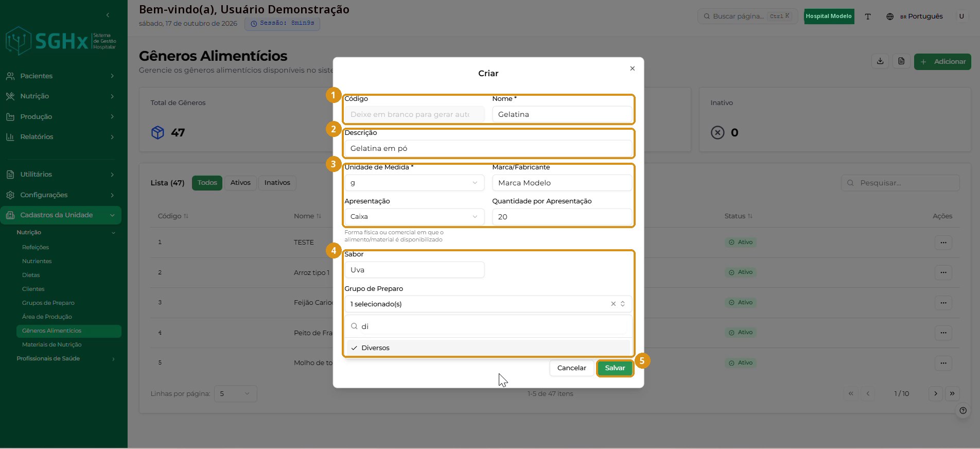Open Linhas por página dropdown

pos(235,394)
